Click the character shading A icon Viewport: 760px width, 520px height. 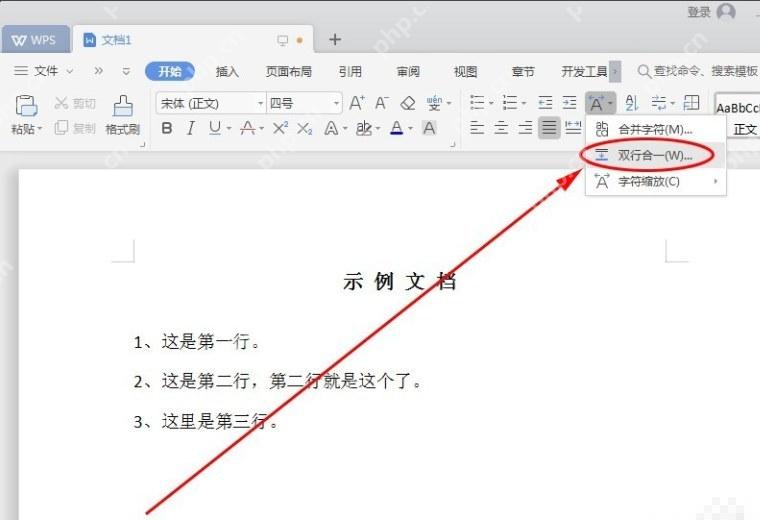click(429, 128)
